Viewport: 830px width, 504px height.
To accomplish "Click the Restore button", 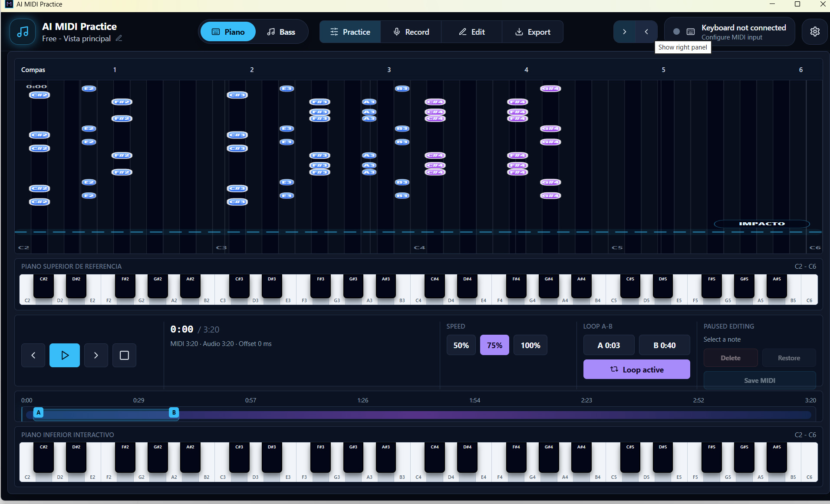I will point(789,358).
